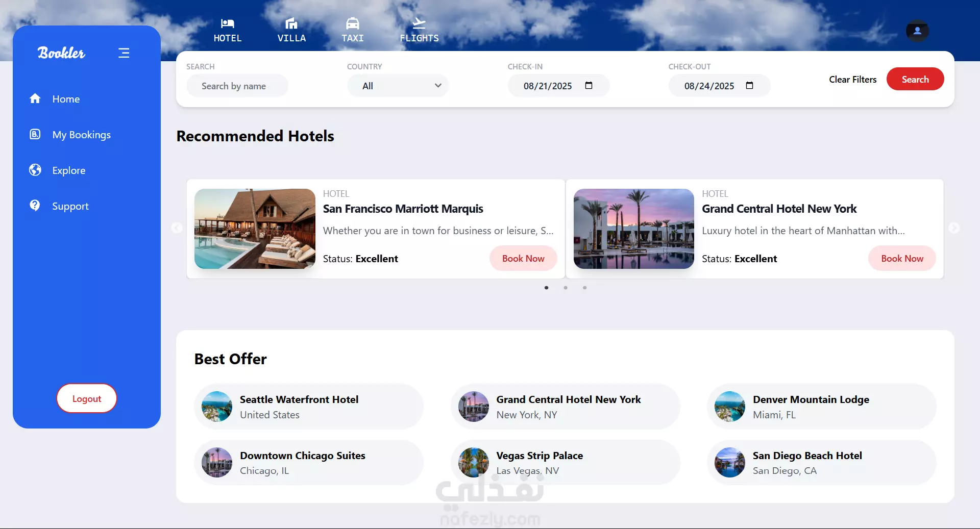Collapse sidebar with hamburger menu icon
Viewport: 980px width, 529px height.
click(x=124, y=53)
